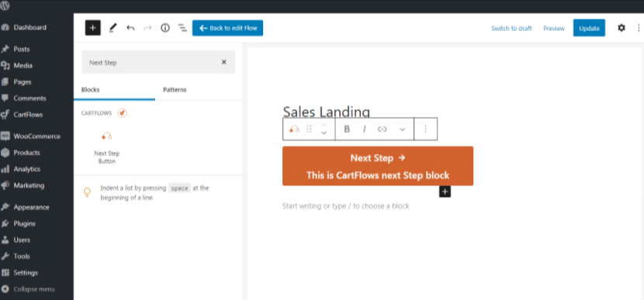The image size is (644, 300).
Task: Click the black add block plus below button
Action: (x=445, y=191)
